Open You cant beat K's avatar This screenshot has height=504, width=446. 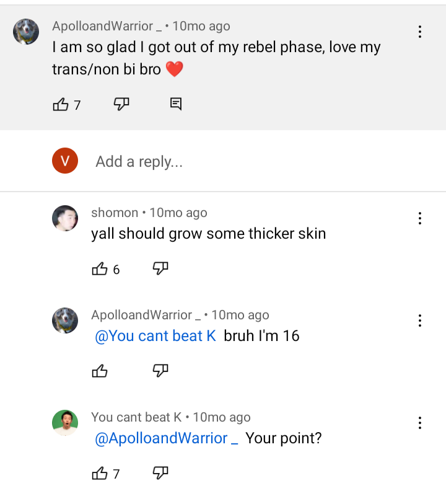pyautogui.click(x=65, y=423)
